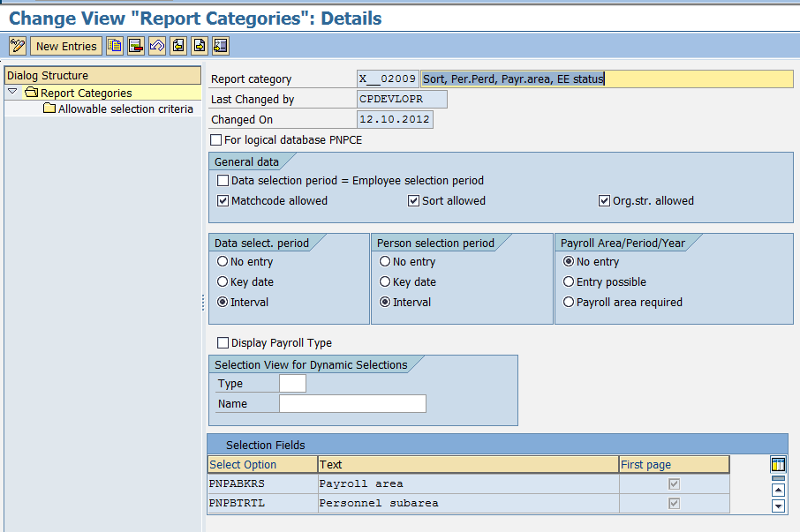Select Entry possible radio button
Screen dimensions: 800x532
569,281
